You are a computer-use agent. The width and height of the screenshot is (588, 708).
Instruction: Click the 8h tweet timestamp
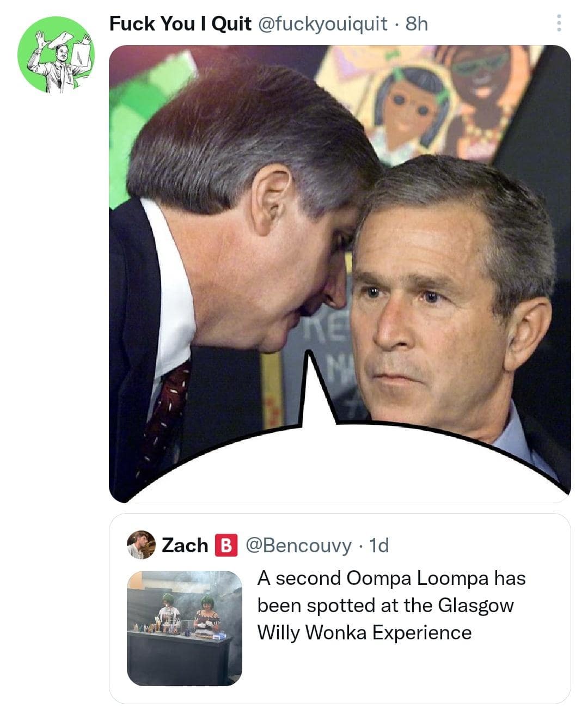tap(417, 23)
